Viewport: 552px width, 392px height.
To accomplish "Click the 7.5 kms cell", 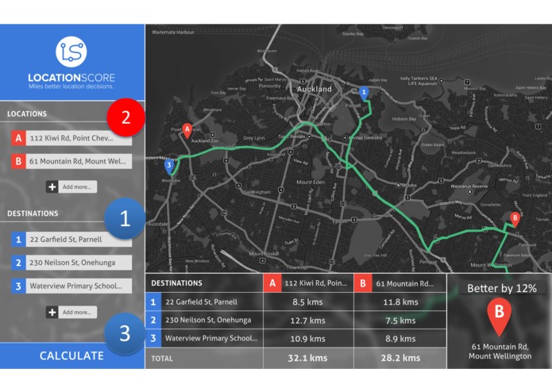I will click(x=400, y=321).
